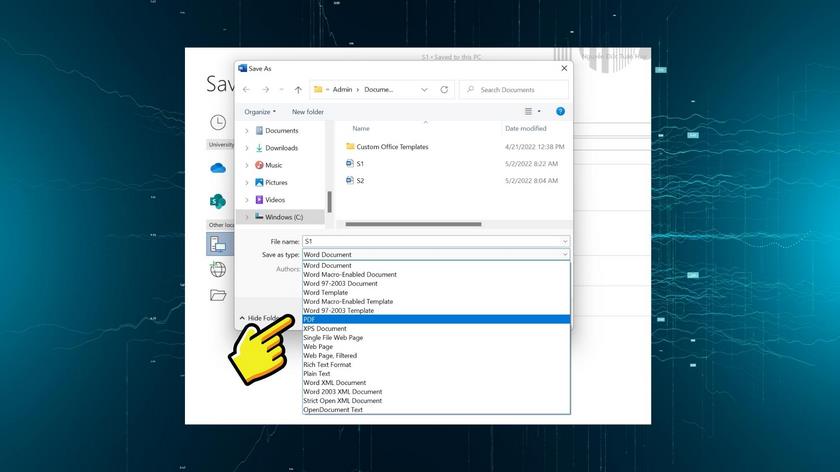Open the blue Help question icon

(x=560, y=112)
